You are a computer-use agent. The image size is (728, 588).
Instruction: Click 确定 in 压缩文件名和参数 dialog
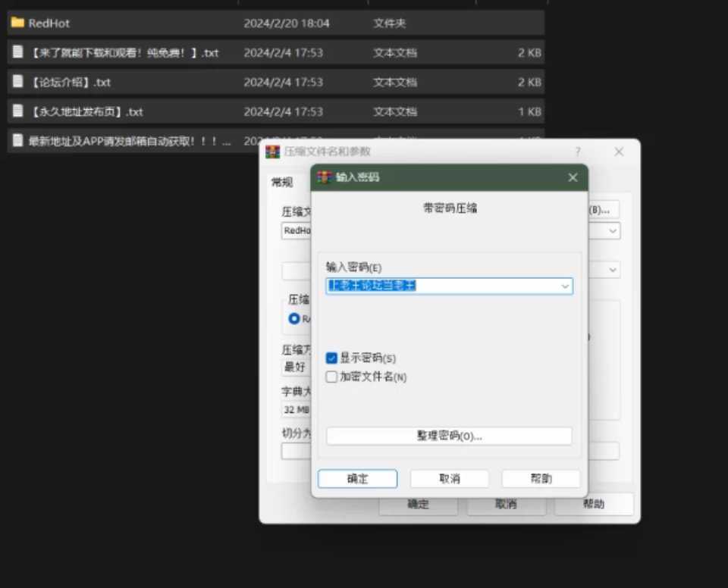(418, 505)
